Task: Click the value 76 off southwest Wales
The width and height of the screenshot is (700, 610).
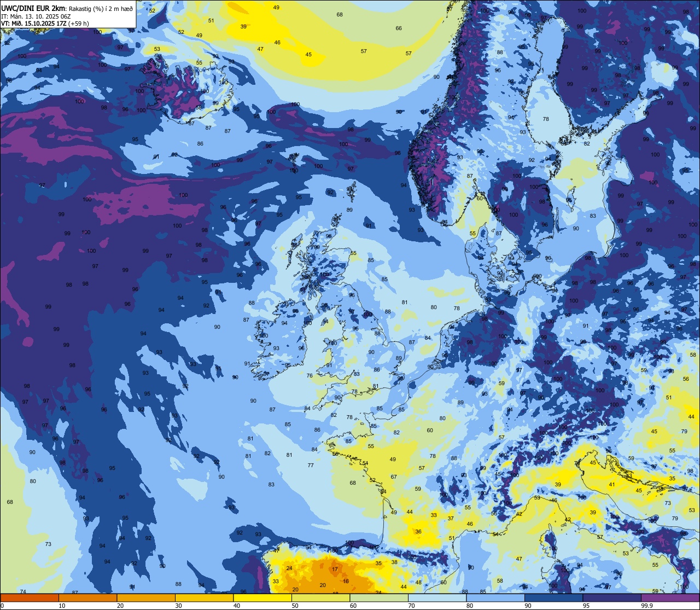Action: click(310, 376)
